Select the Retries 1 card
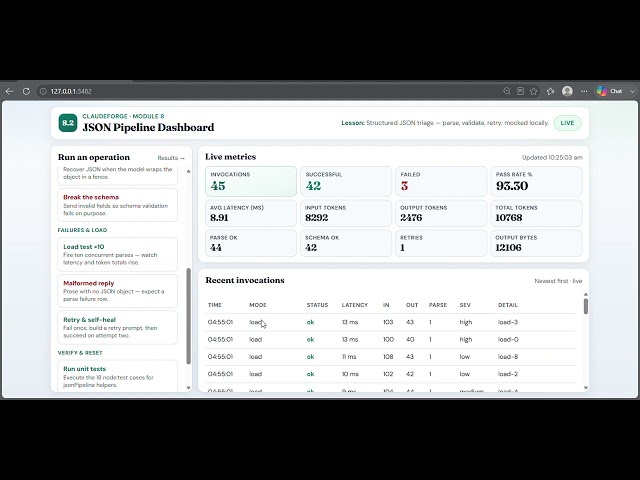 (x=441, y=243)
